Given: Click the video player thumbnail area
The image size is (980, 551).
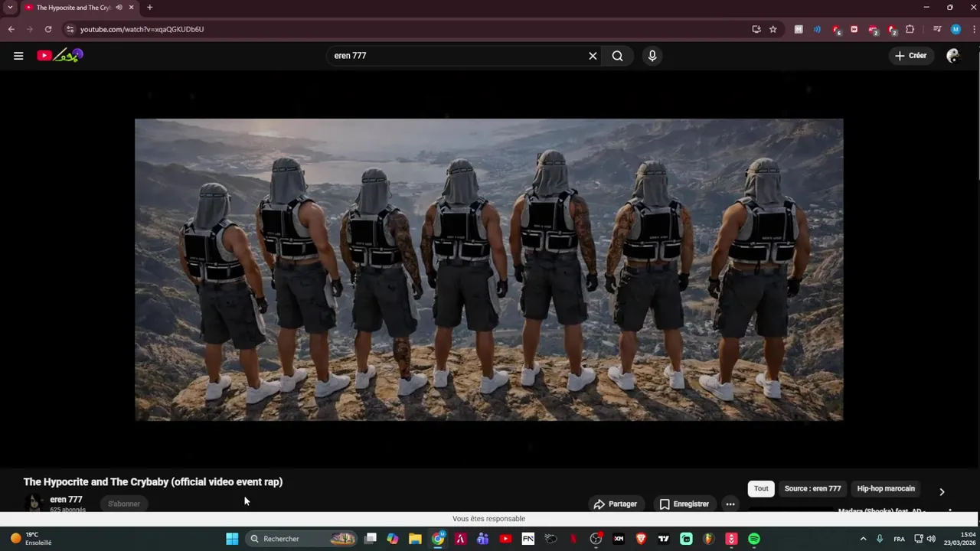Looking at the screenshot, I should tap(488, 269).
